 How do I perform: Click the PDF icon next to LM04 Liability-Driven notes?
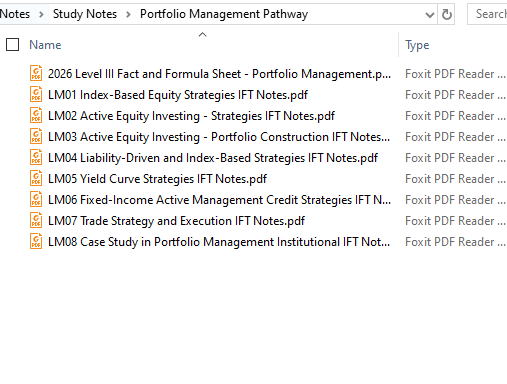36,158
